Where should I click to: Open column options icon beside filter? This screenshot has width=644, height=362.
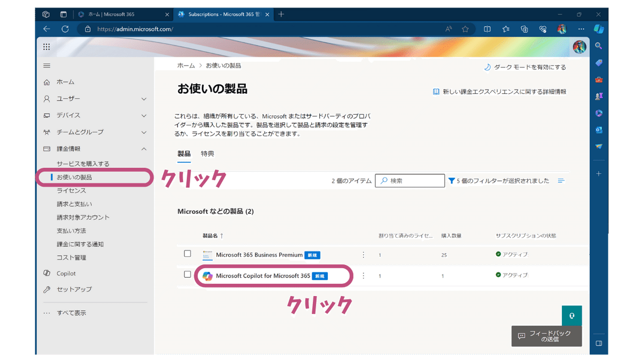point(561,181)
